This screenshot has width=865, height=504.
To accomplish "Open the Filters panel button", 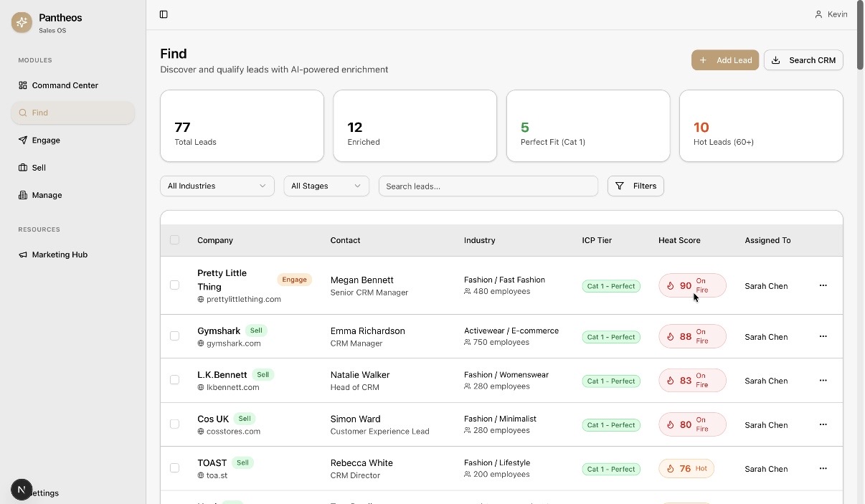I will click(x=635, y=186).
